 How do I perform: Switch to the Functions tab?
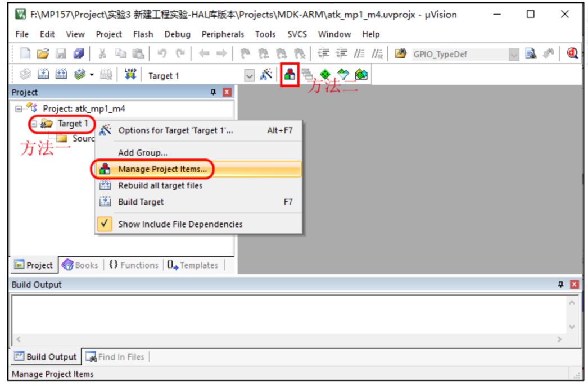[x=134, y=265]
